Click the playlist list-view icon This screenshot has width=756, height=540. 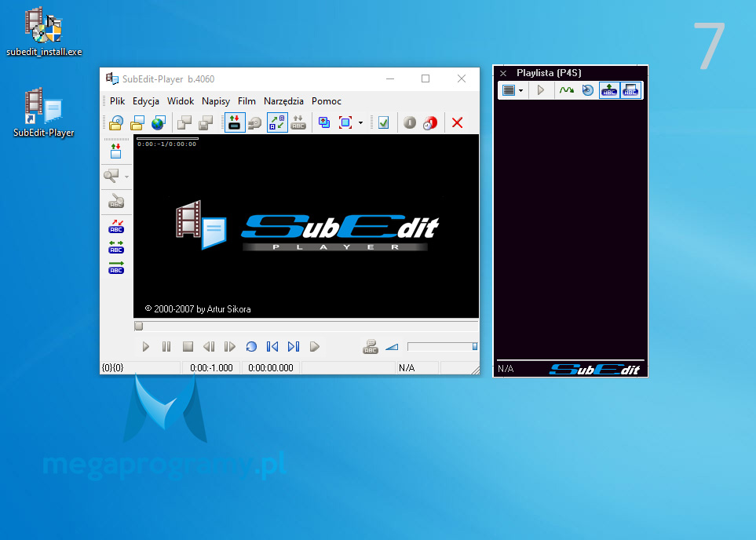click(509, 90)
